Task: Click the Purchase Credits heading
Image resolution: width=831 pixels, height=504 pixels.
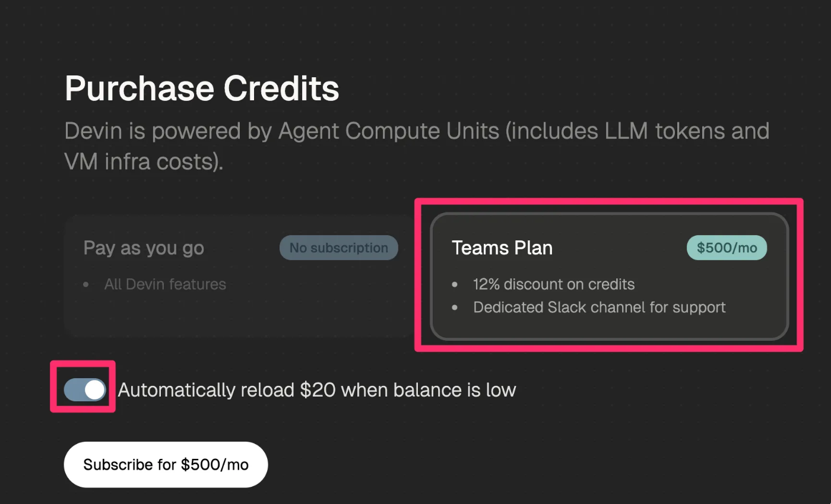Action: click(202, 88)
